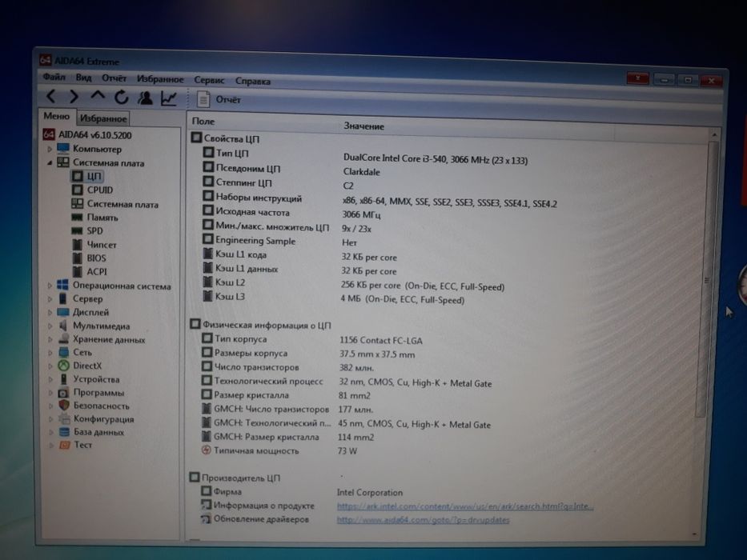The image size is (747, 560).
Task: Select the CPUID tree item
Action: click(x=92, y=190)
